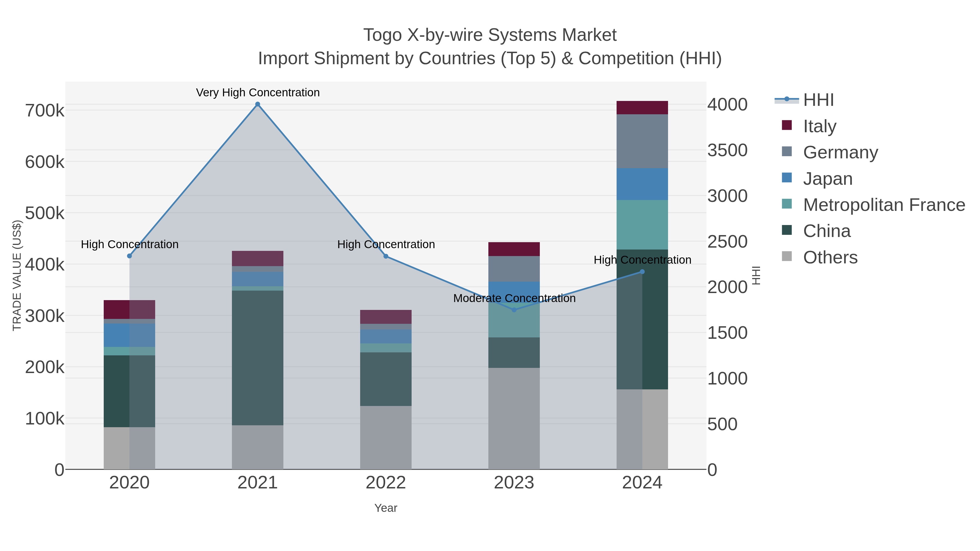The image size is (980, 551).
Task: Click the Germany slate legend swatch
Action: 787,151
